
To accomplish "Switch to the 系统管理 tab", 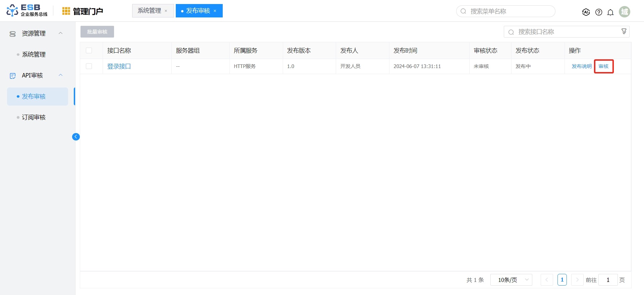I will (x=149, y=11).
